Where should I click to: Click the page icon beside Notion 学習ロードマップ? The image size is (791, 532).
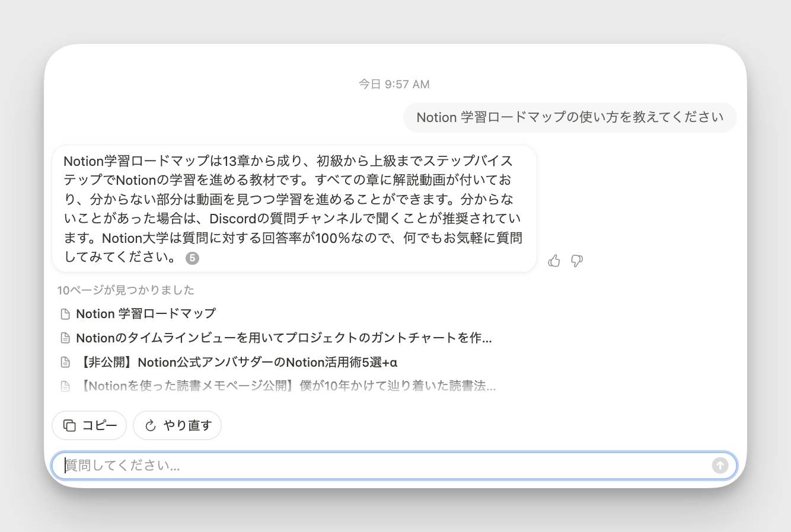[x=65, y=313]
